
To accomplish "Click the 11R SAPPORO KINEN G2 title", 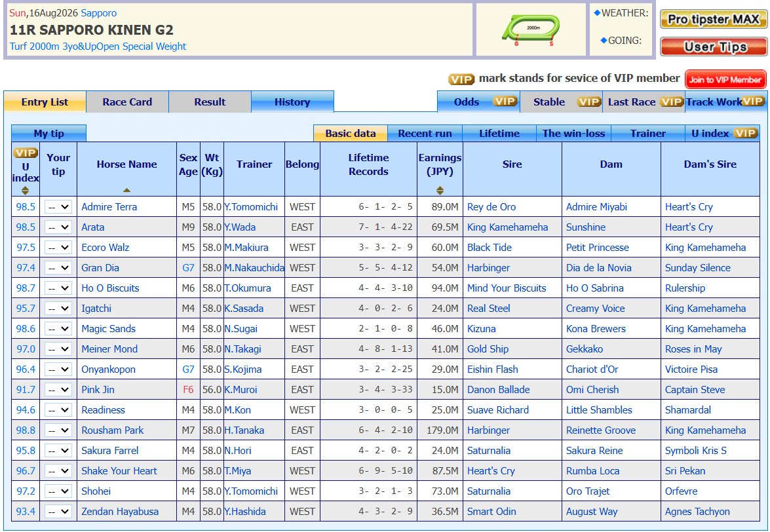I will pos(91,30).
